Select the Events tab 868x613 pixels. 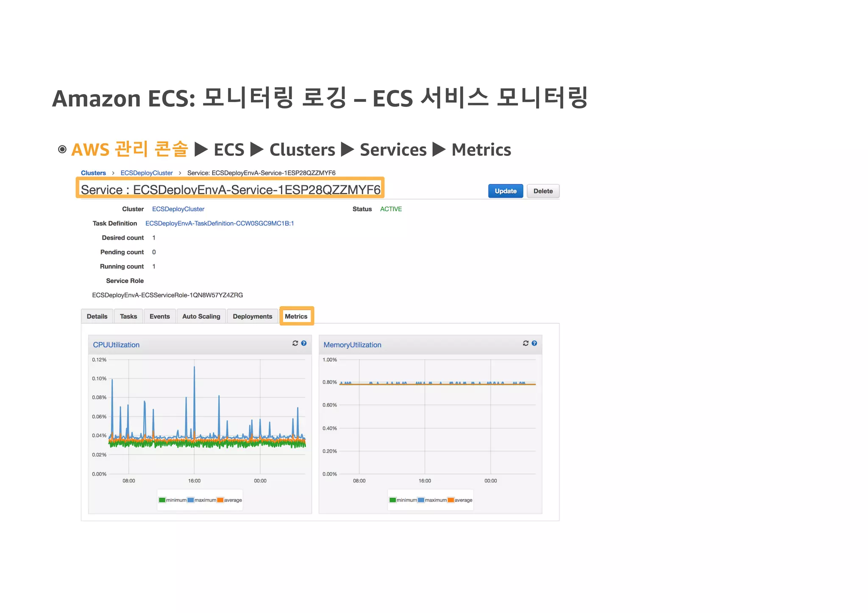coord(159,316)
